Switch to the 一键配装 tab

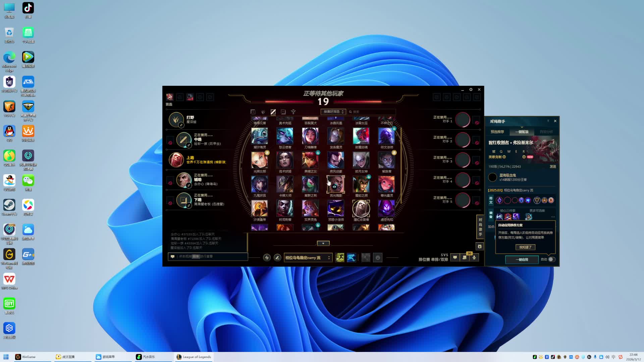point(522,132)
